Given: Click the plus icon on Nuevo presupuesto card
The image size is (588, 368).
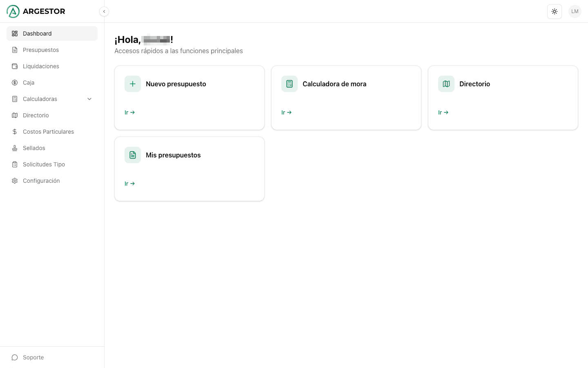Looking at the screenshot, I should [133, 84].
